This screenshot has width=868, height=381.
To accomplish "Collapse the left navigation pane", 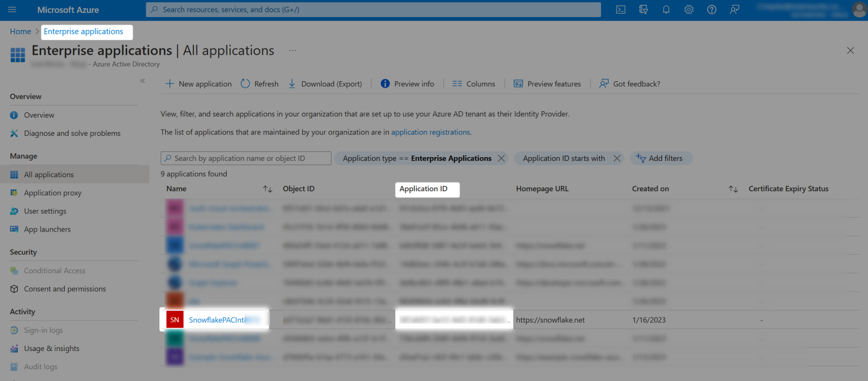I will [143, 81].
